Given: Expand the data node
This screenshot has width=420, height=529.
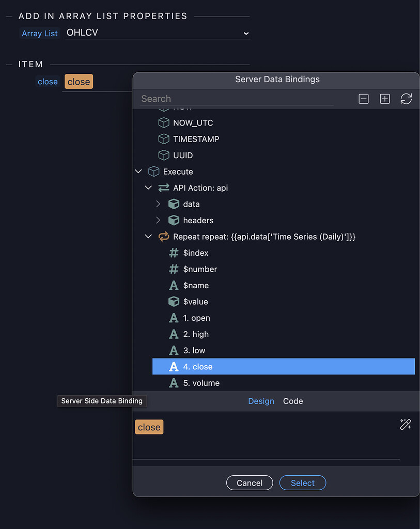Looking at the screenshot, I should click(158, 204).
